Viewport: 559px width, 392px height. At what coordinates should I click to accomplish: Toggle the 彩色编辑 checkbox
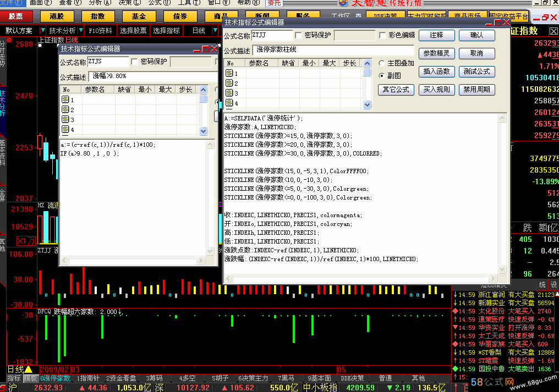pyautogui.click(x=382, y=35)
